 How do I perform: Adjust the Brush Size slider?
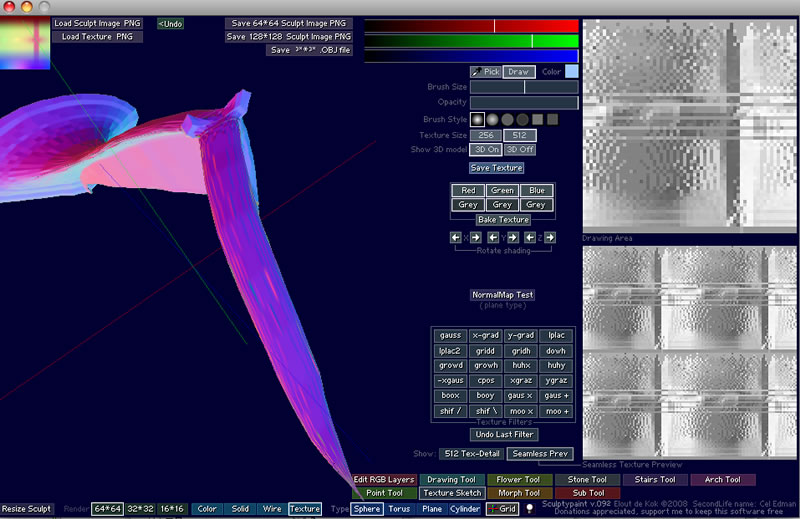(524, 87)
